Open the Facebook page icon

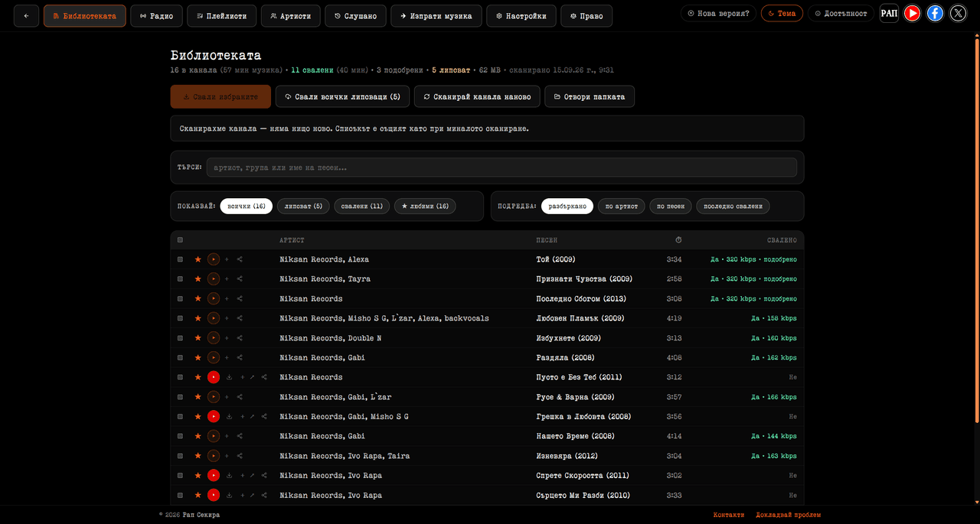click(x=935, y=13)
